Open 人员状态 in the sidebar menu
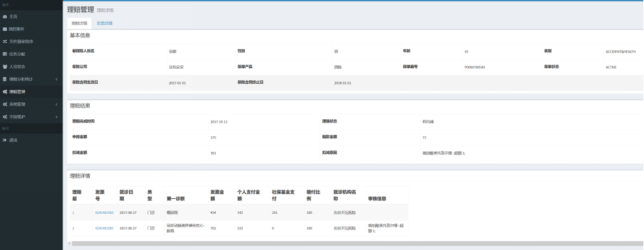Viewport: 644px width, 250px height. [x=31, y=67]
